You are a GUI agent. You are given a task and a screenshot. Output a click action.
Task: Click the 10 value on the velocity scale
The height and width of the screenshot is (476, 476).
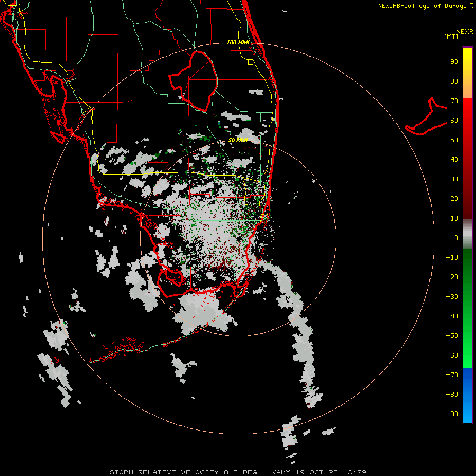454,218
